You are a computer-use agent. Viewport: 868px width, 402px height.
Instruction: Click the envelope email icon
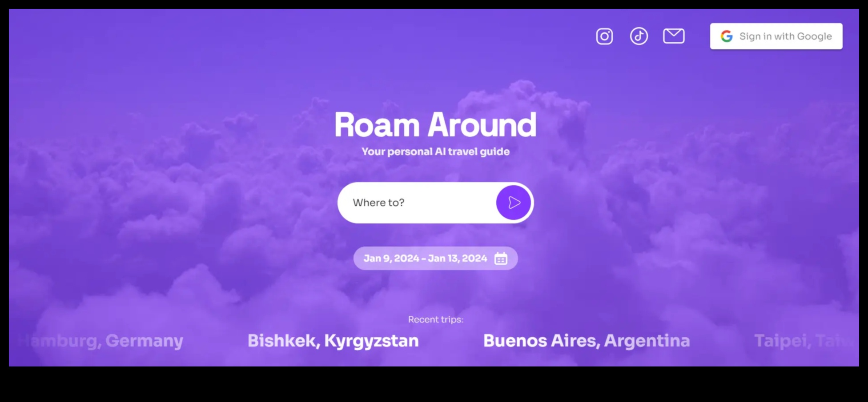pyautogui.click(x=674, y=36)
